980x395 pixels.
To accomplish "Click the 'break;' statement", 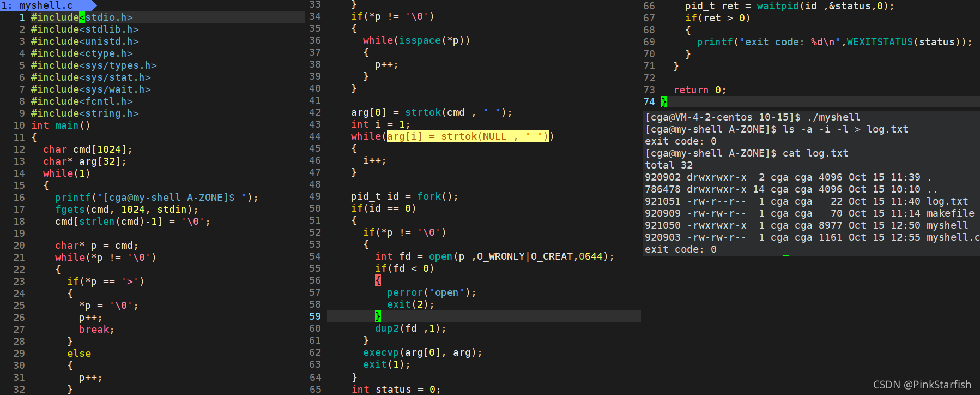I will tap(96, 330).
